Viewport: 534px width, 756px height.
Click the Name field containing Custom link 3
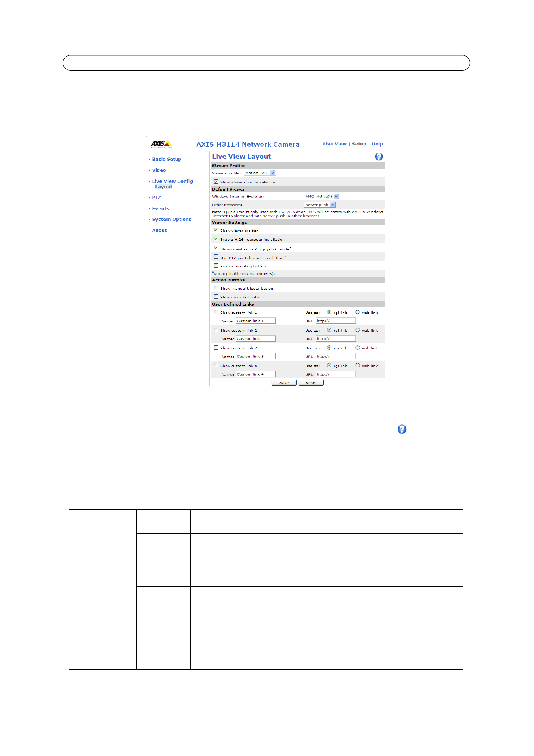pyautogui.click(x=255, y=356)
